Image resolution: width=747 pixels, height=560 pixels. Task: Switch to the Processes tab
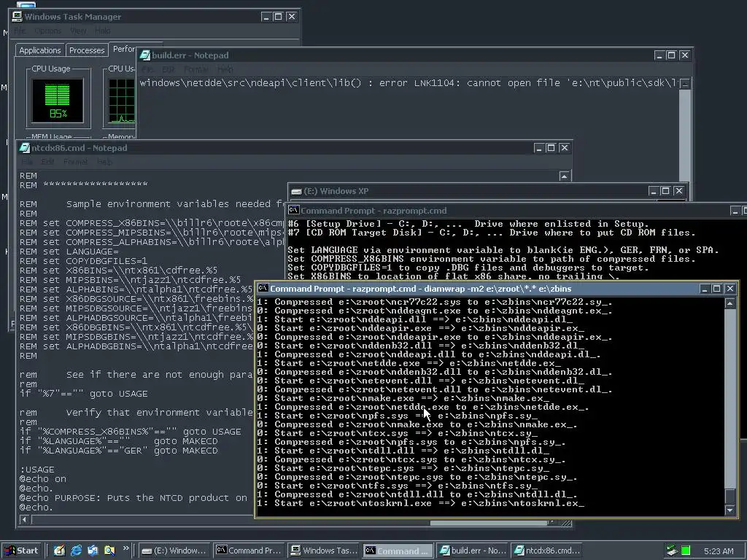[87, 50]
